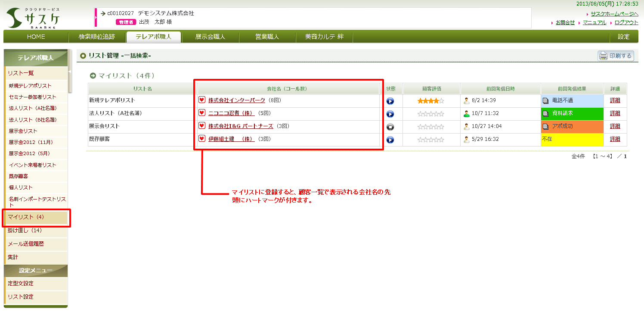The image size is (644, 315).
Task: Select リスト一覧 in the sidebar
Action: pyautogui.click(x=37, y=73)
